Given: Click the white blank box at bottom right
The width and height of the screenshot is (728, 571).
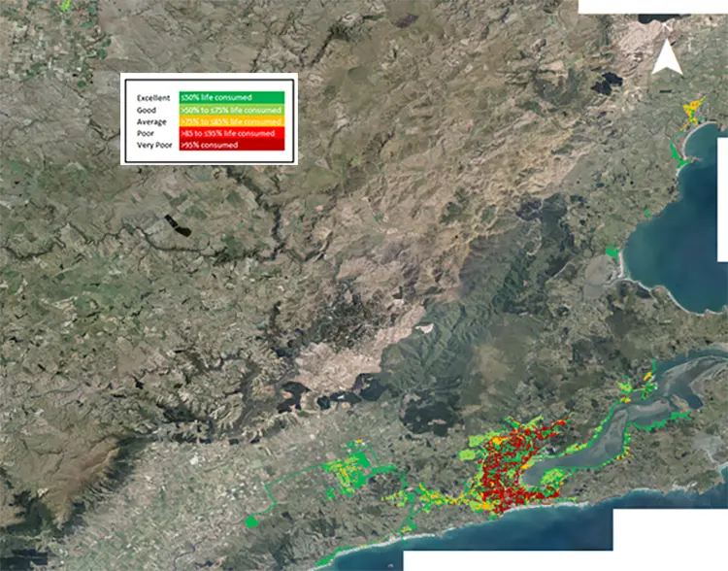Looking at the screenshot, I should click(x=670, y=539).
